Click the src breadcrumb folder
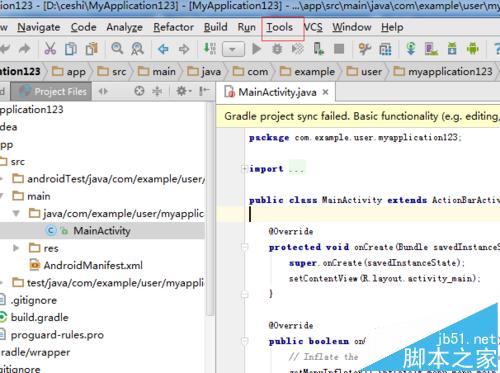The width and height of the screenshot is (500, 373). click(112, 72)
